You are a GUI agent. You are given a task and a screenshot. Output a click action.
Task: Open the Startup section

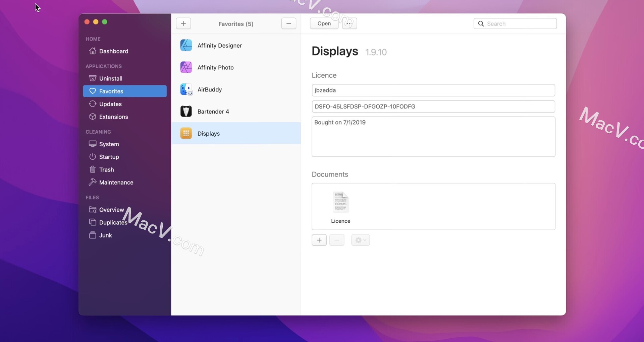(125, 157)
